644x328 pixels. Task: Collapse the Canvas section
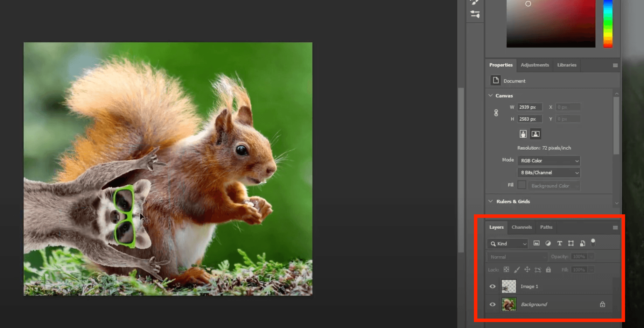491,95
